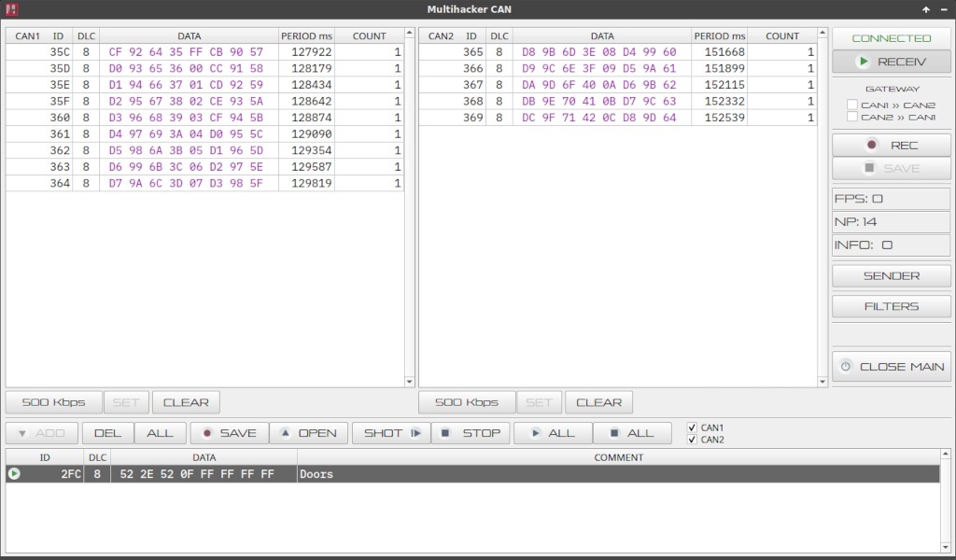Open the FILTERS panel
This screenshot has height=560, width=956.
[x=892, y=306]
